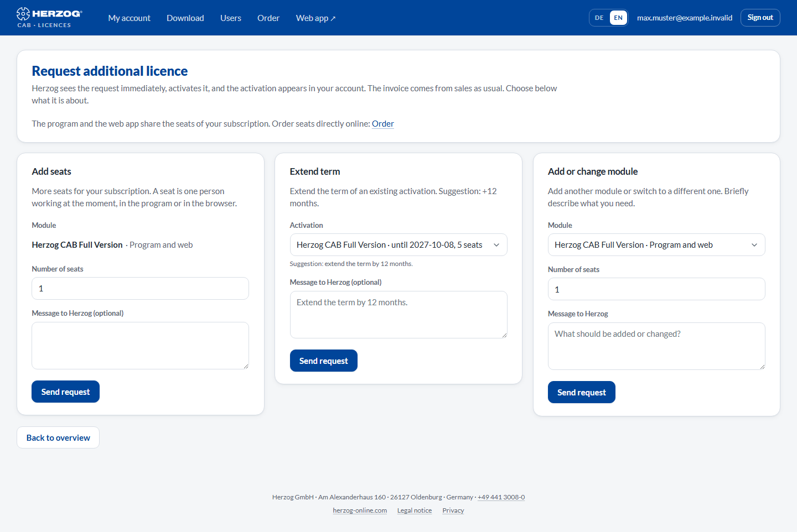Click the 'Add or change module' card title
The image size is (797, 532).
(593, 171)
